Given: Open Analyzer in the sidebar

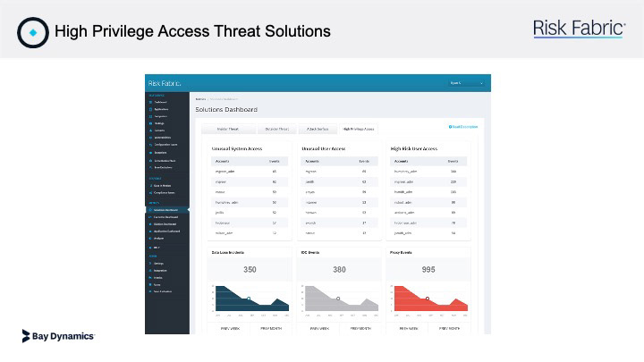Looking at the screenshot, I should [x=158, y=238].
